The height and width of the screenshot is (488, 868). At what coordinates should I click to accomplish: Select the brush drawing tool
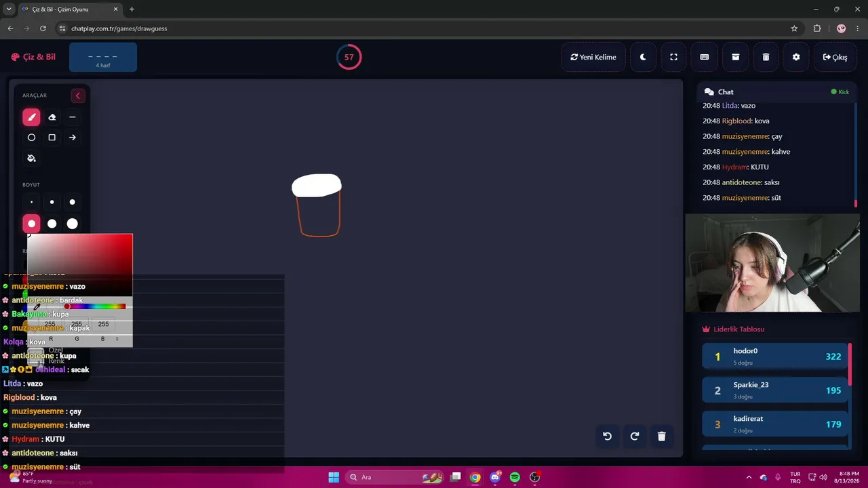(31, 117)
